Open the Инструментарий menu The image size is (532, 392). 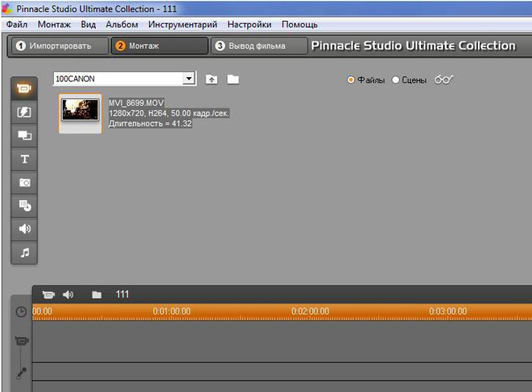[182, 25]
